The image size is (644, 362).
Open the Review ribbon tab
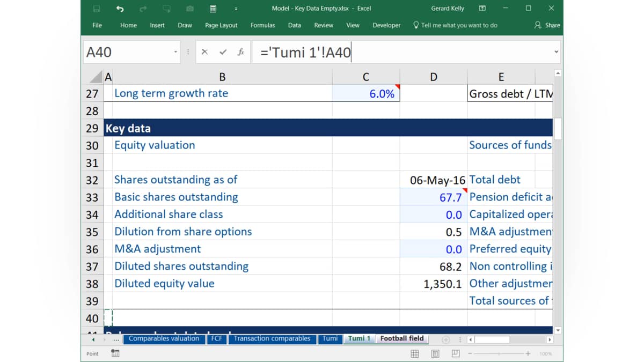[x=324, y=25]
